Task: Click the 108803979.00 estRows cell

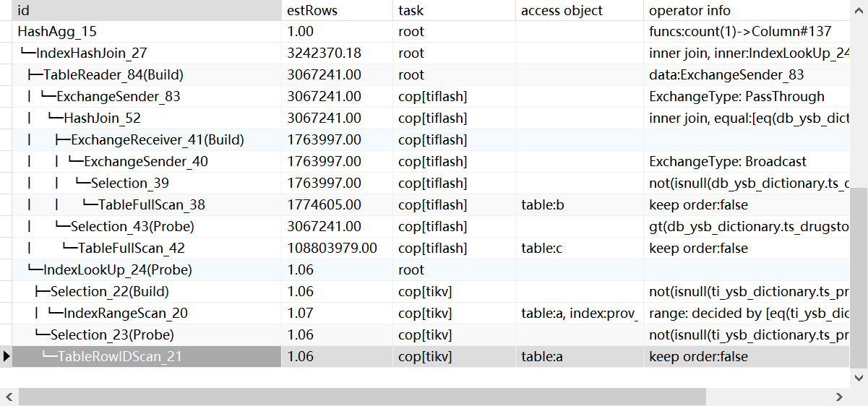Action: (x=332, y=249)
